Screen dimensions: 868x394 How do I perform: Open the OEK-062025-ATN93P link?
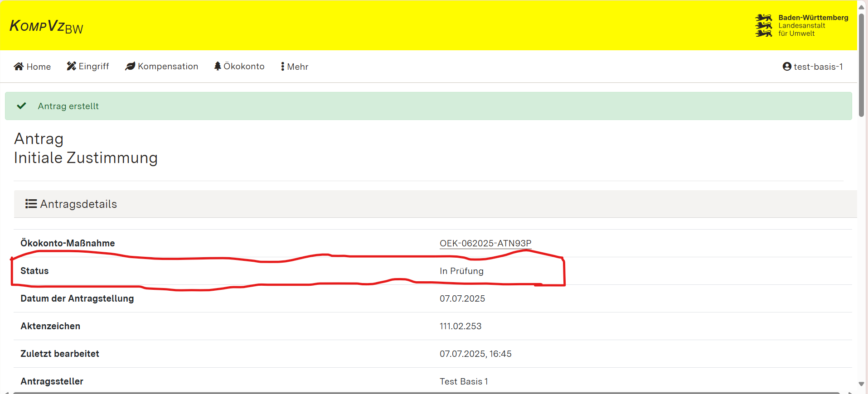pyautogui.click(x=485, y=243)
